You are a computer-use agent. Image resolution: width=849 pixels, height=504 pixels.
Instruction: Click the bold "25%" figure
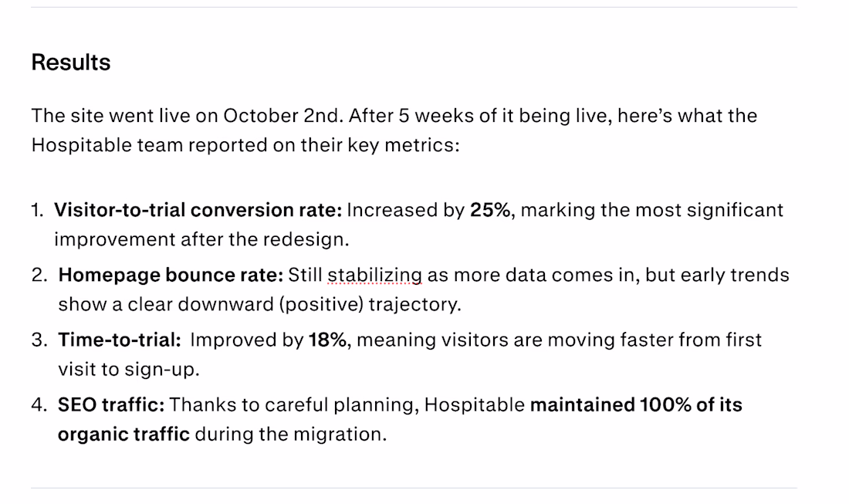(x=489, y=211)
